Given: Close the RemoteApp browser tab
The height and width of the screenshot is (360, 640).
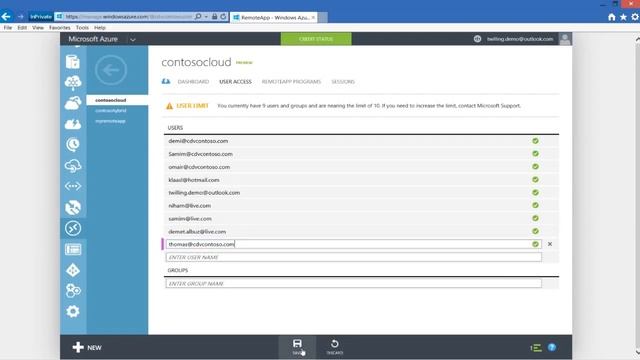Looking at the screenshot, I should (x=313, y=18).
